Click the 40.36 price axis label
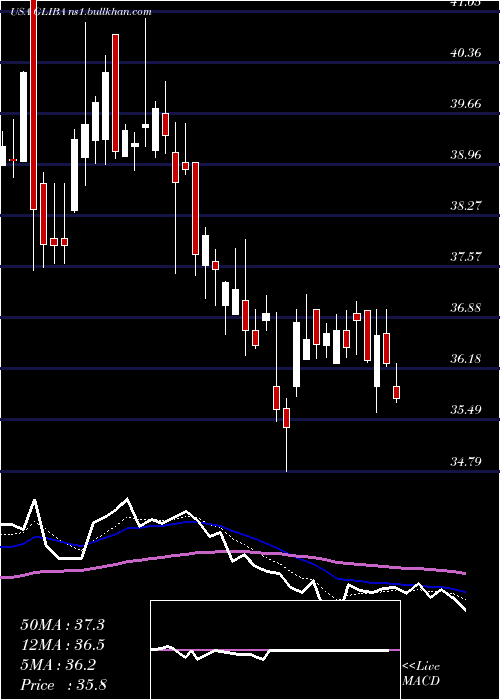Screen dimensions: 500x700 (466, 53)
